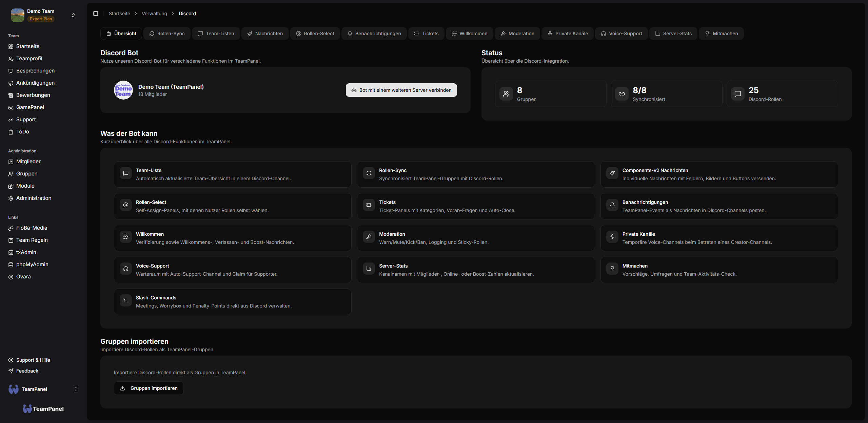868x423 pixels.
Task: Open the Moderation tab
Action: (x=517, y=34)
